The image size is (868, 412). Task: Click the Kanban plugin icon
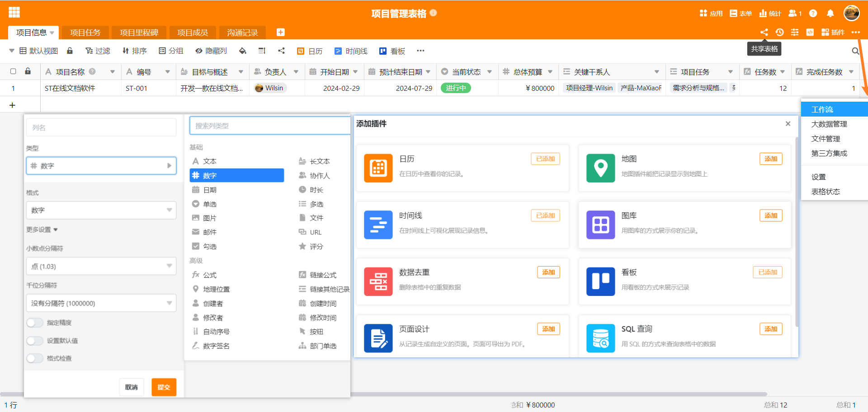600,281
